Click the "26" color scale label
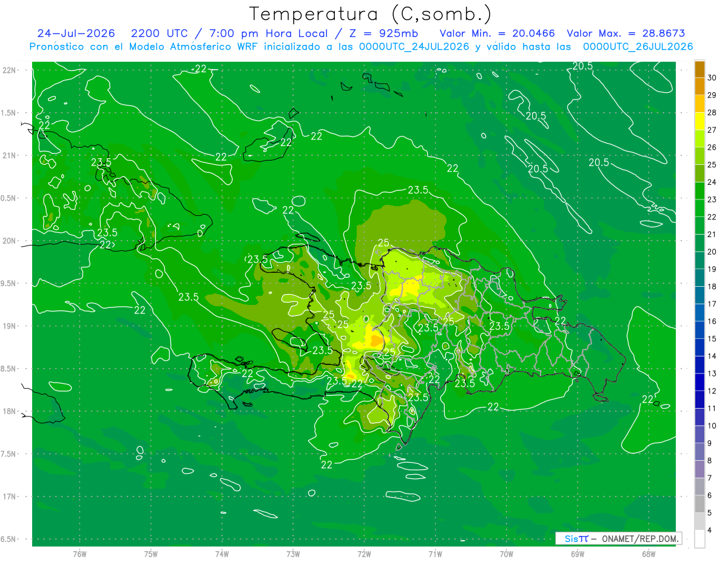The image size is (728, 562). click(x=712, y=147)
